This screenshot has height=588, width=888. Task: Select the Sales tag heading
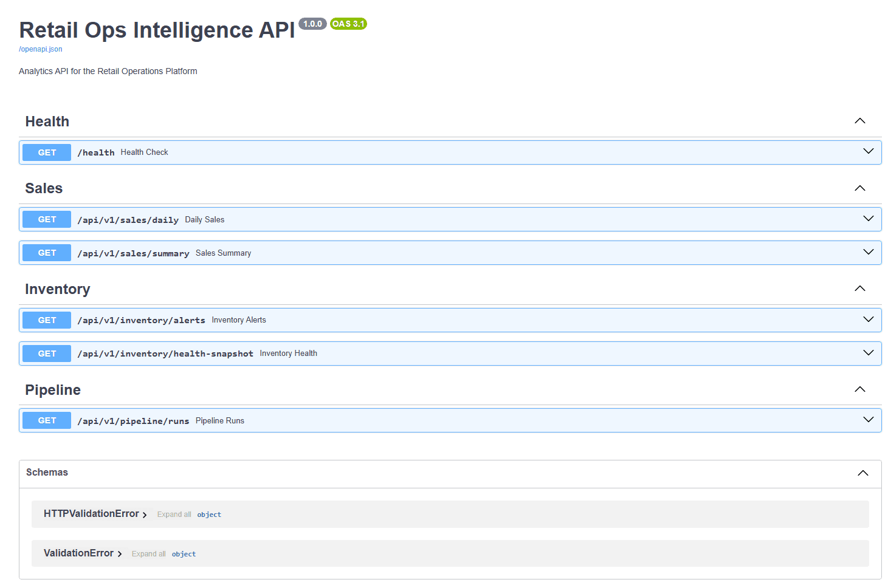coord(44,188)
